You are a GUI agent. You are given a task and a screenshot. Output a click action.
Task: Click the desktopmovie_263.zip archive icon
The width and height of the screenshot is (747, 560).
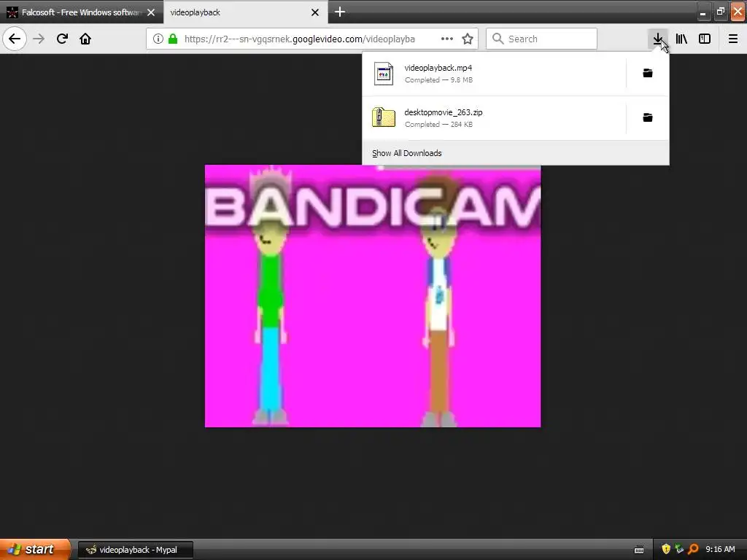pos(384,117)
